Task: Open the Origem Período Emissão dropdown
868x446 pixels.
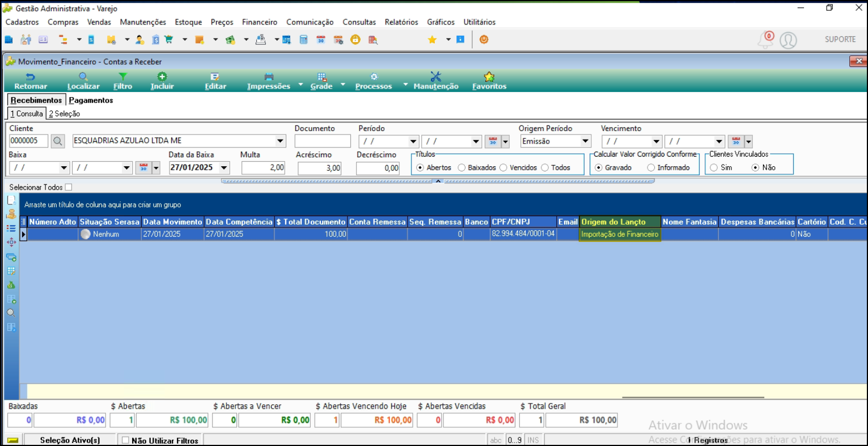Action: (x=586, y=141)
